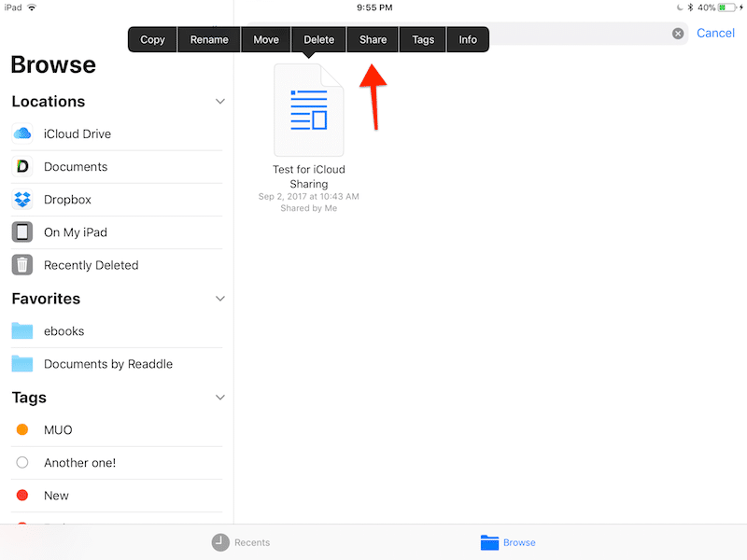Screen dimensions: 747x560
Task: Cancel the search
Action: pos(715,34)
